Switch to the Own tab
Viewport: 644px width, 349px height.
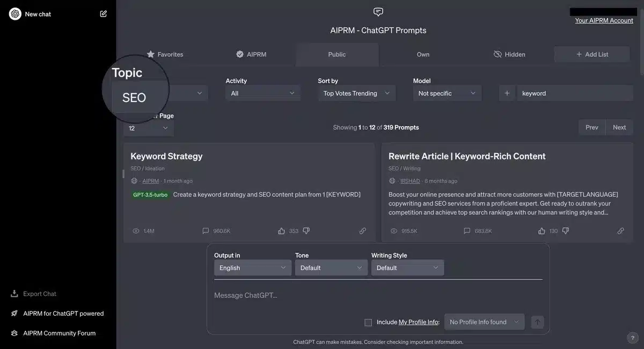pos(423,54)
